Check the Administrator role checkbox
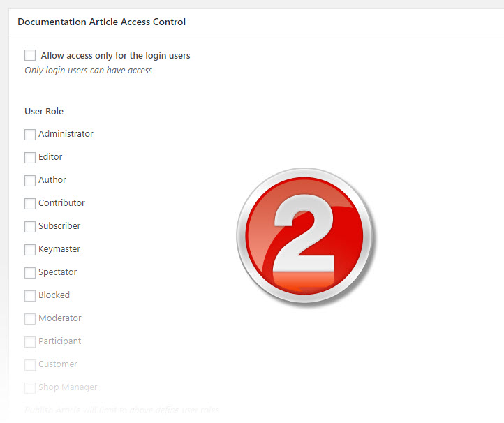The image size is (504, 423). pyautogui.click(x=30, y=134)
